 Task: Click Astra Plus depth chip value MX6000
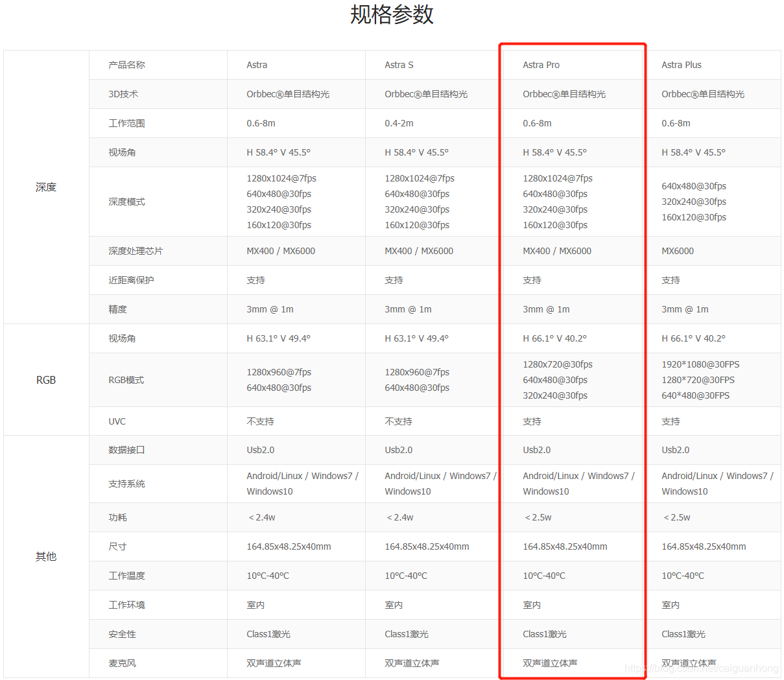click(x=678, y=251)
